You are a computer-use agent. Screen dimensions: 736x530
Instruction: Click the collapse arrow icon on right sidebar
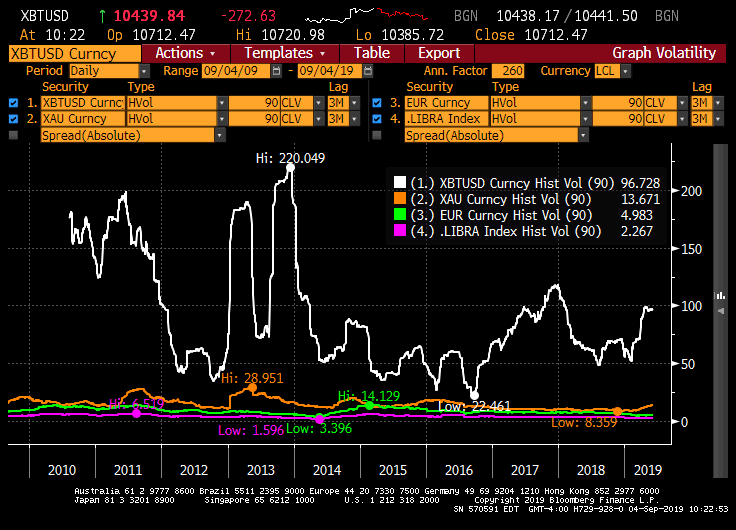coord(721,311)
